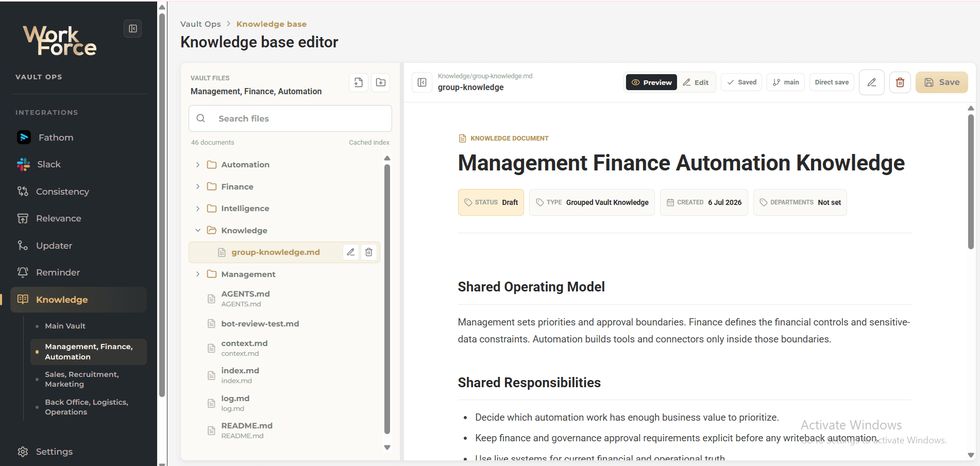This screenshot has width=980, height=466.
Task: Click the Vault Ops breadcrumb link
Action: click(200, 24)
